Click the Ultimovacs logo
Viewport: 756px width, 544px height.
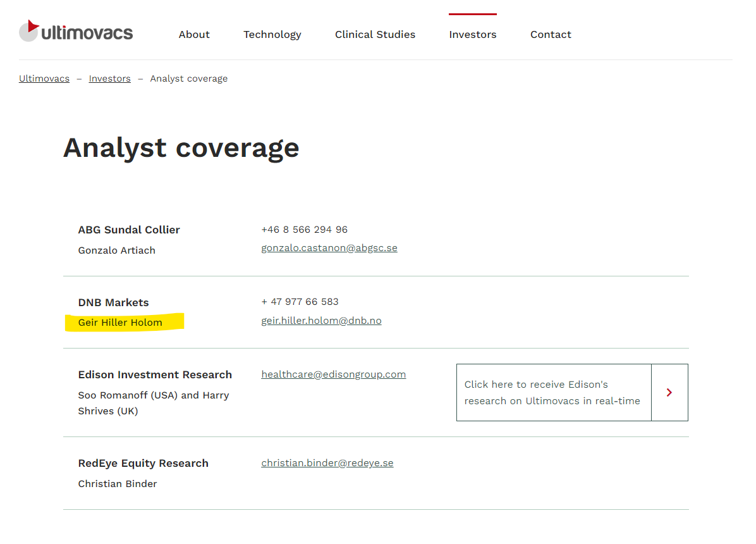pyautogui.click(x=76, y=31)
